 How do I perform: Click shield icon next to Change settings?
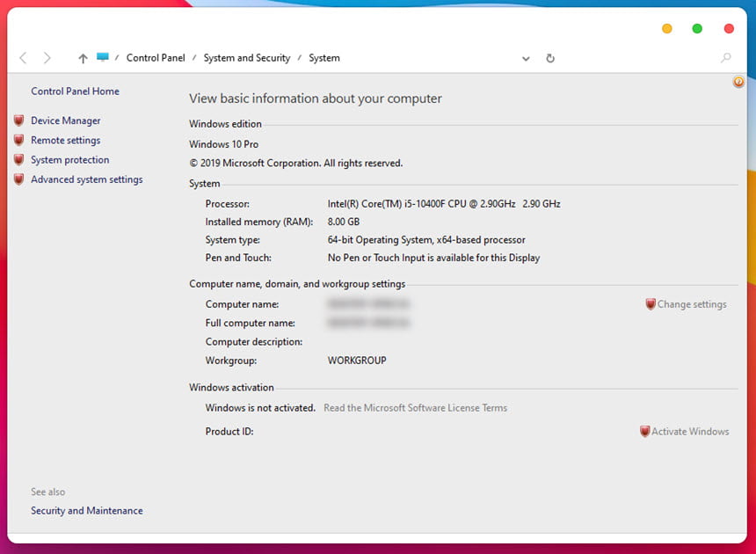coord(651,304)
